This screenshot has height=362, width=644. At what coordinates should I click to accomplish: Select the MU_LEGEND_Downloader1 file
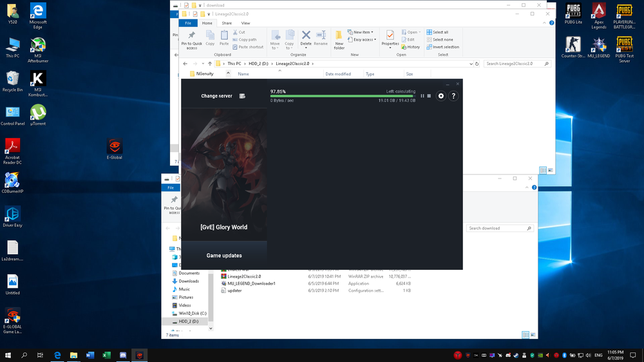click(251, 283)
